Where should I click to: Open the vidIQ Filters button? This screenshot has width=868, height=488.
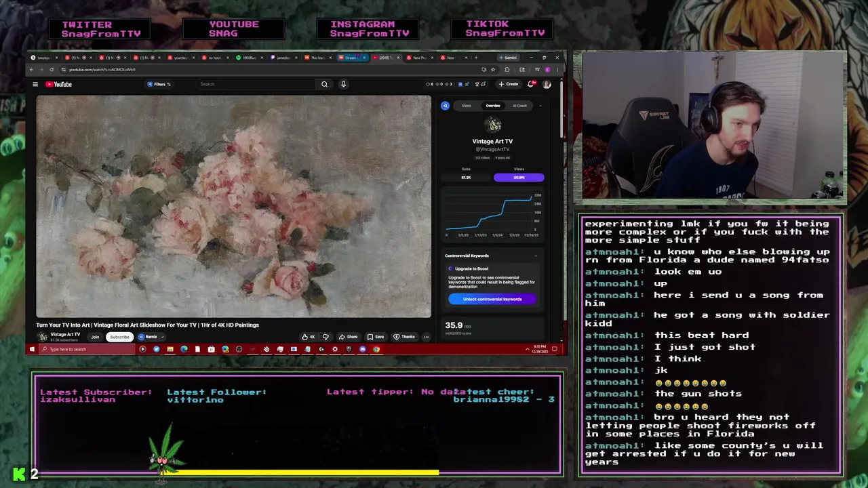tap(159, 84)
